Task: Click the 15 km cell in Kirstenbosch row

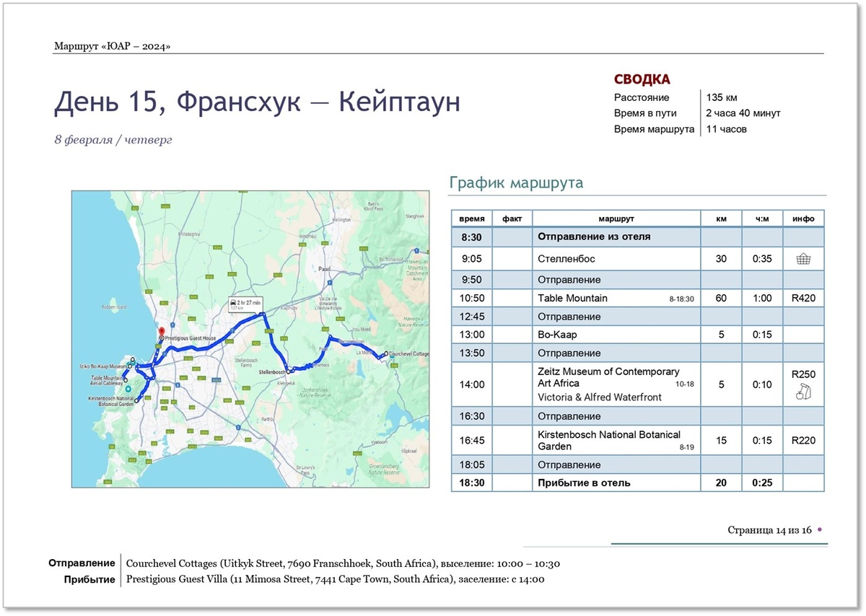Action: pyautogui.click(x=721, y=440)
